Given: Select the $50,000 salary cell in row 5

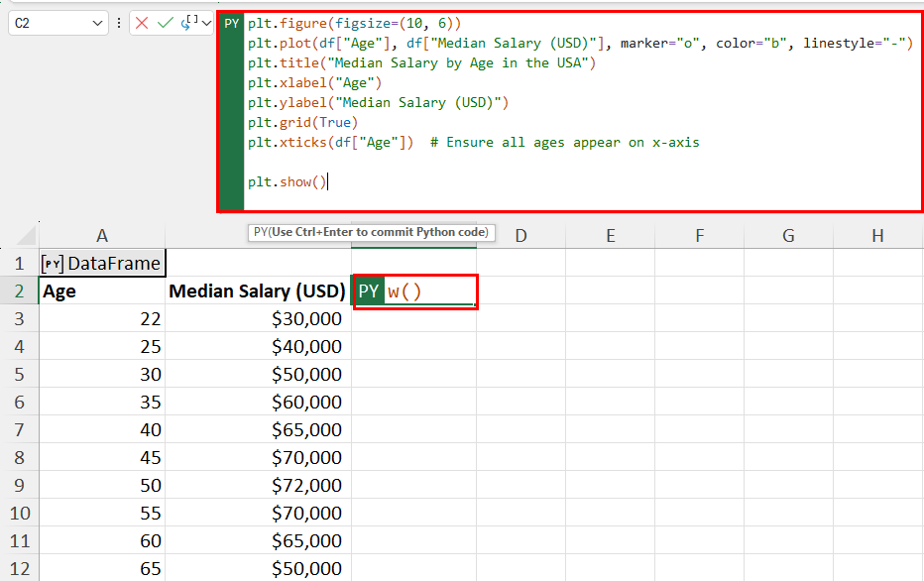Looking at the screenshot, I should point(258,374).
